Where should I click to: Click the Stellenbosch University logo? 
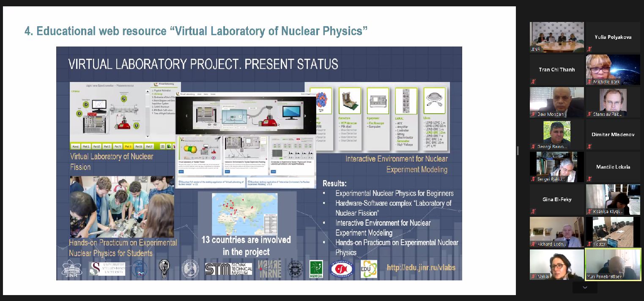pos(107,269)
